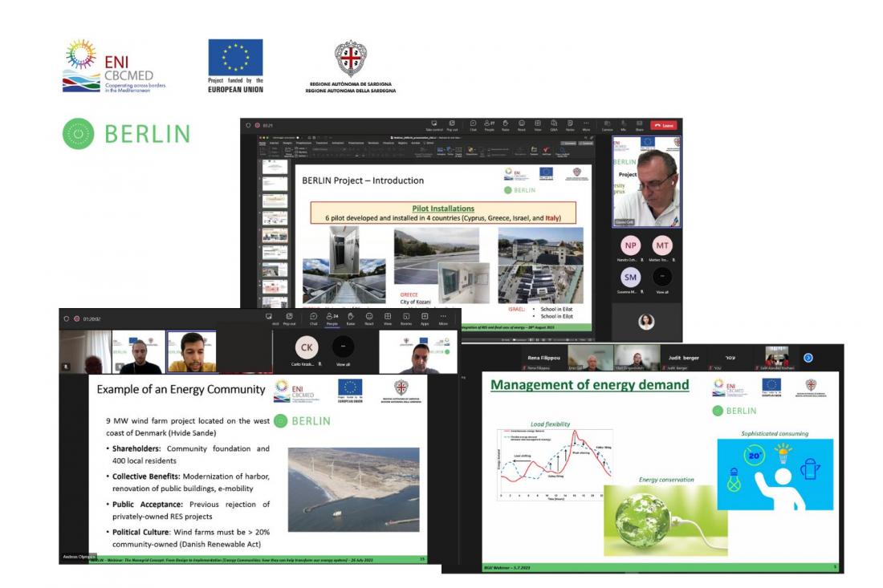Click Pop out in bottom-left meeting toolbar

[289, 319]
